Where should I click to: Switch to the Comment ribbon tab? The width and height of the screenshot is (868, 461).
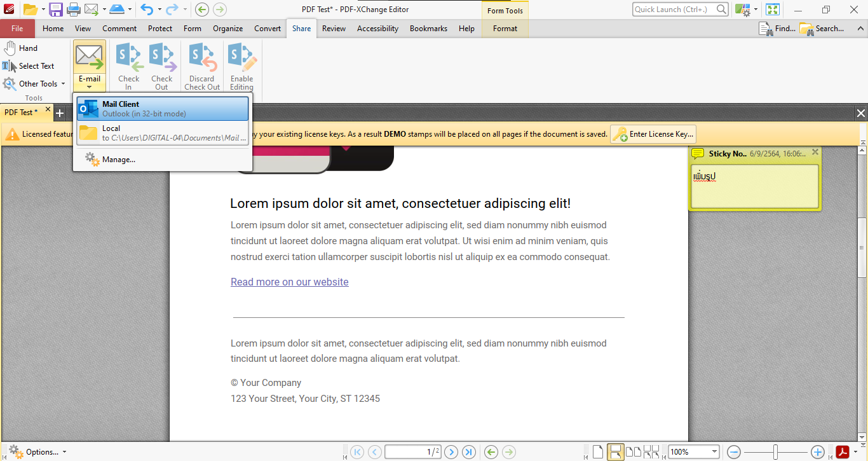coord(119,29)
